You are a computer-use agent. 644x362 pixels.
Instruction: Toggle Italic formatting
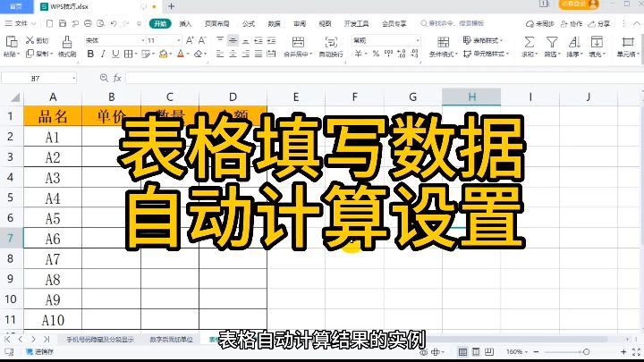pos(103,54)
